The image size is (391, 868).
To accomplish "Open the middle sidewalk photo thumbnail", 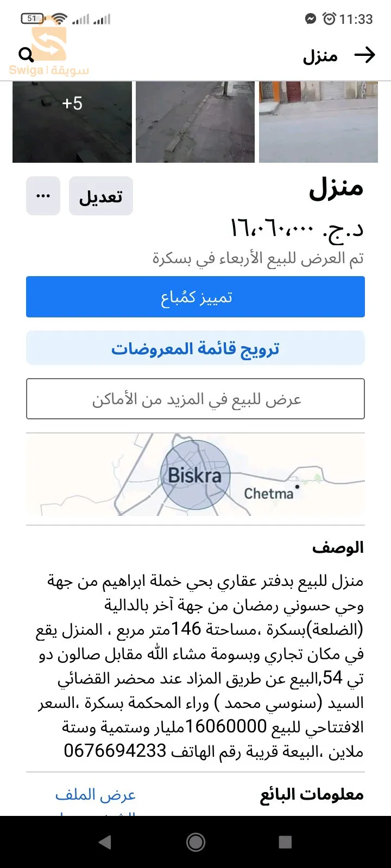I will 195,122.
